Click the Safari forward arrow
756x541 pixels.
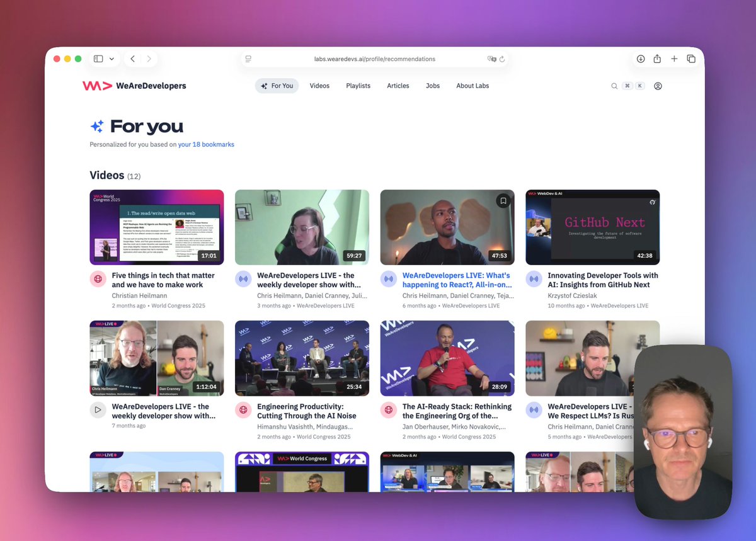(x=149, y=59)
